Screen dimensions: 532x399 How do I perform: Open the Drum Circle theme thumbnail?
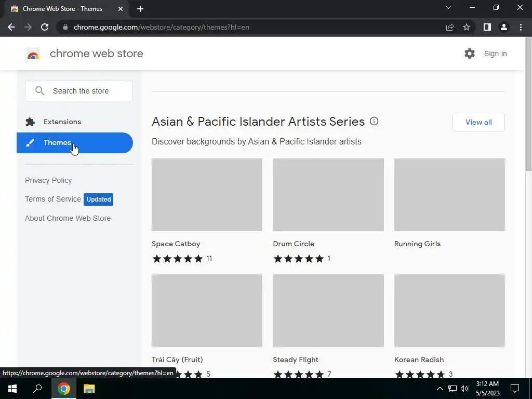click(328, 195)
